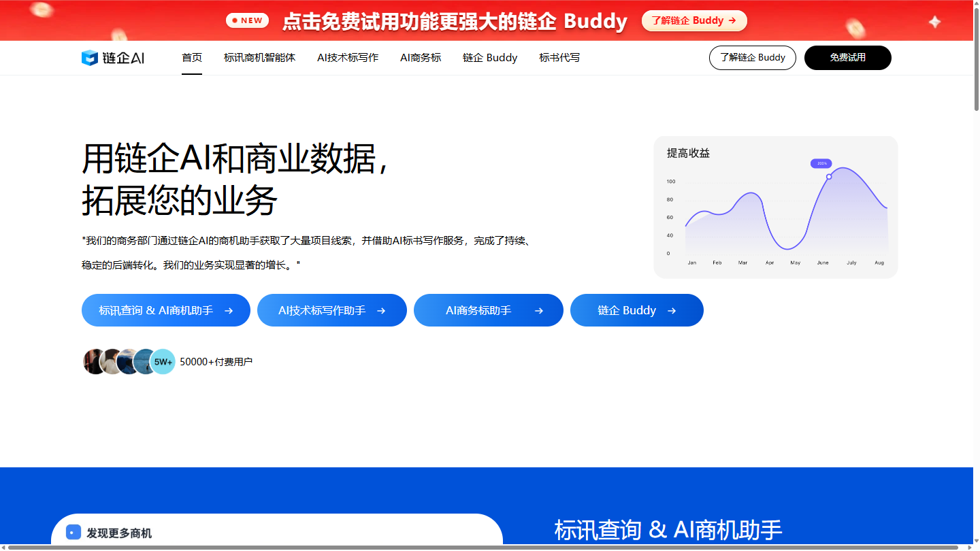Open the 首页 nav tab
The image size is (980, 551).
[x=192, y=58]
